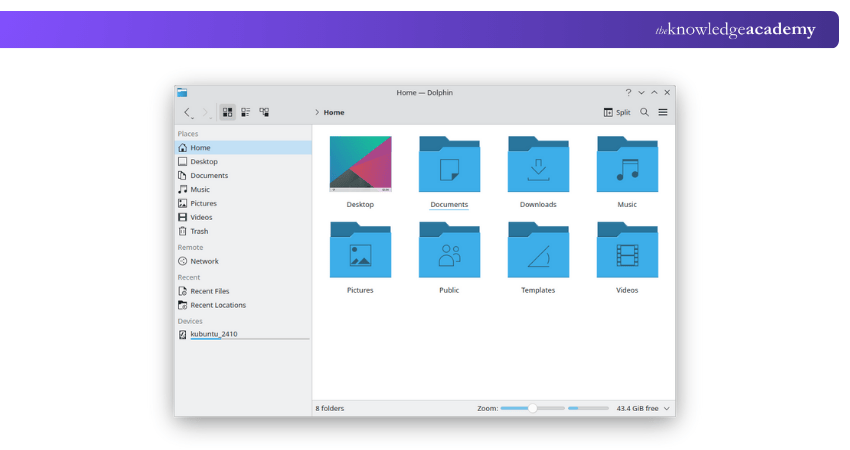This screenshot has width=850, height=450.
Task: Open the search magnifier icon
Action: pos(644,113)
